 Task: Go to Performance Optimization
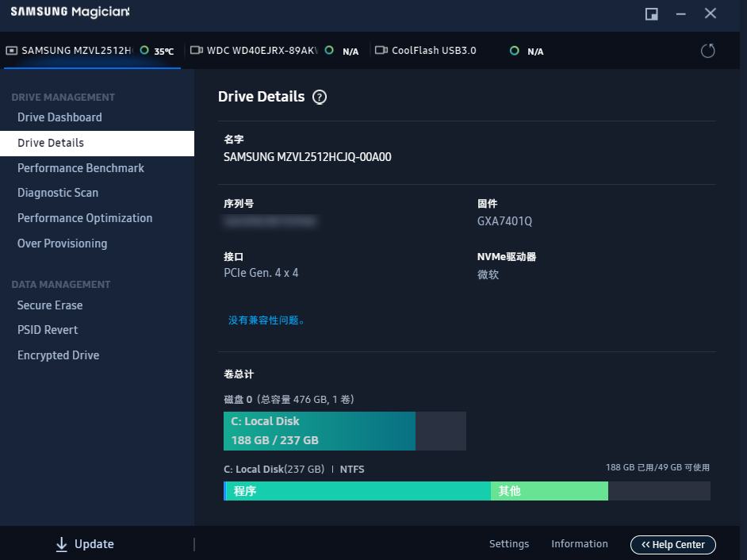[85, 218]
